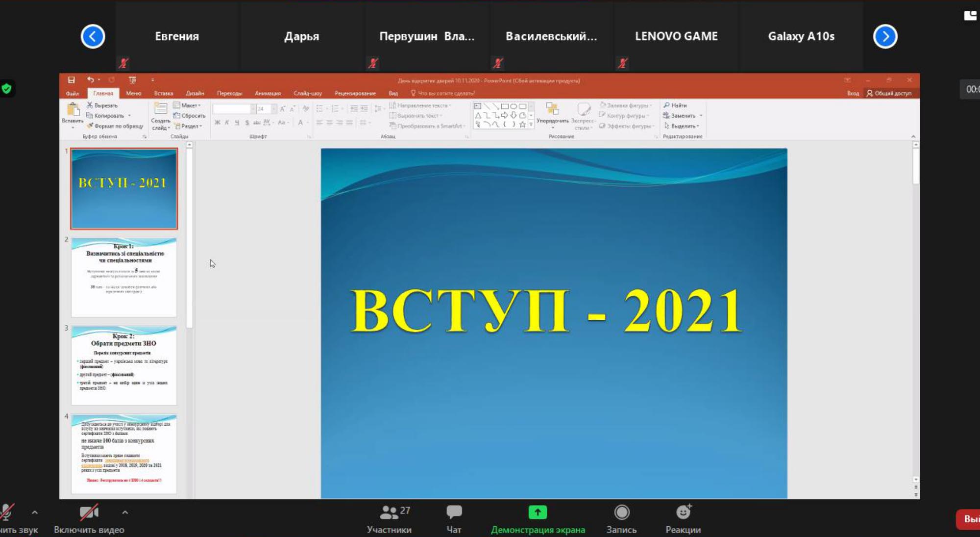Click the Zoom Participants icon
Image resolution: width=980 pixels, height=537 pixels.
point(389,512)
